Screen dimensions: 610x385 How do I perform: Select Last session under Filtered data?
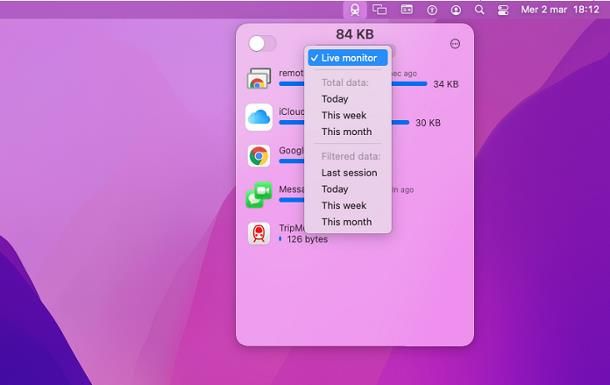pyautogui.click(x=349, y=173)
